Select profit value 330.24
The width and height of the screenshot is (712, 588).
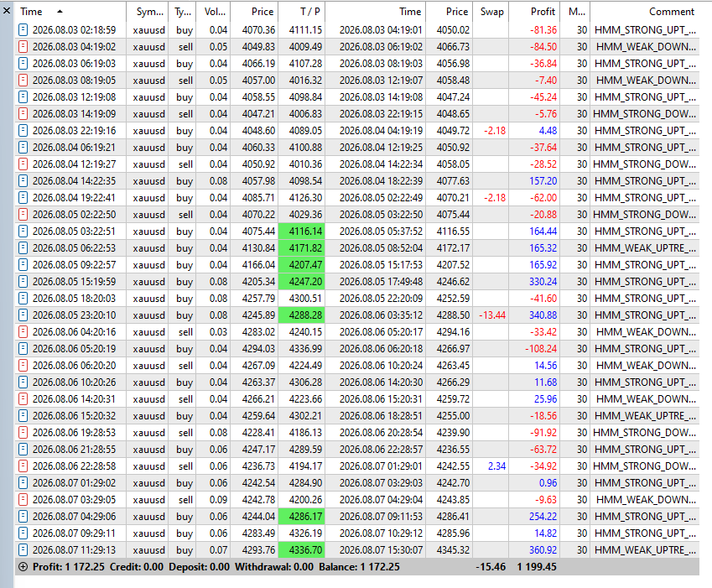(543, 282)
